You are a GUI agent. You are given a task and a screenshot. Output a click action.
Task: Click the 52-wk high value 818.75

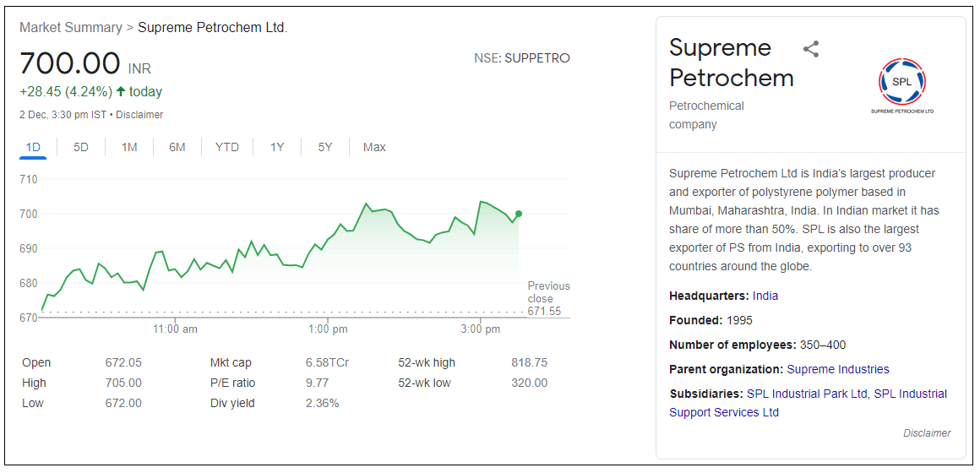coord(530,362)
